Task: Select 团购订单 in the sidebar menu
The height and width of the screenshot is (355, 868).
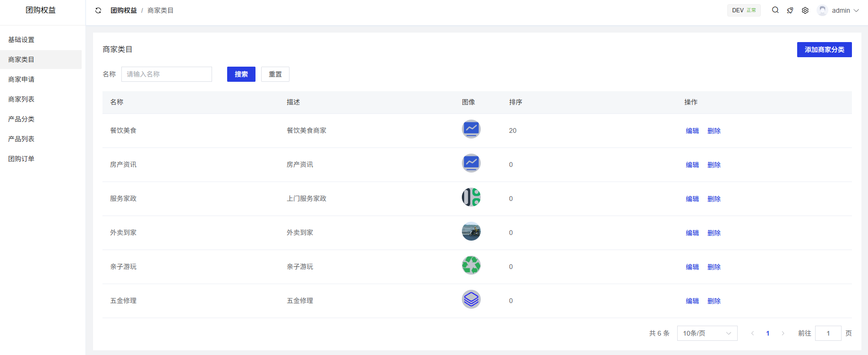Action: (21, 159)
